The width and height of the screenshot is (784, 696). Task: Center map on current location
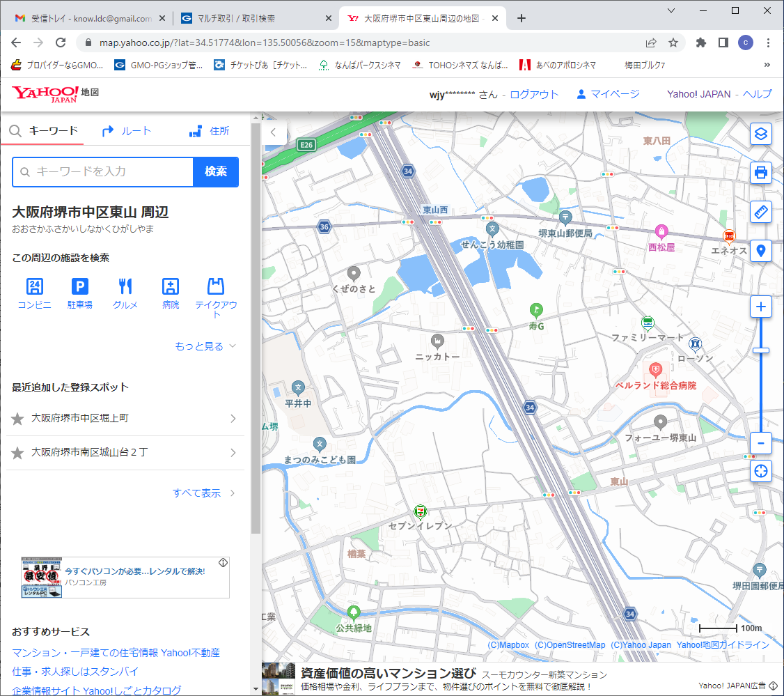pyautogui.click(x=761, y=471)
